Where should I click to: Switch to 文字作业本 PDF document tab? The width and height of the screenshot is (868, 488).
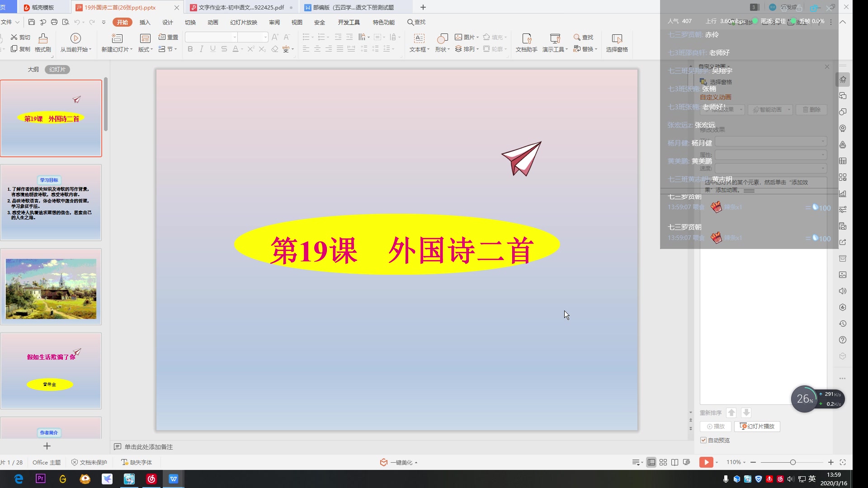tap(241, 7)
